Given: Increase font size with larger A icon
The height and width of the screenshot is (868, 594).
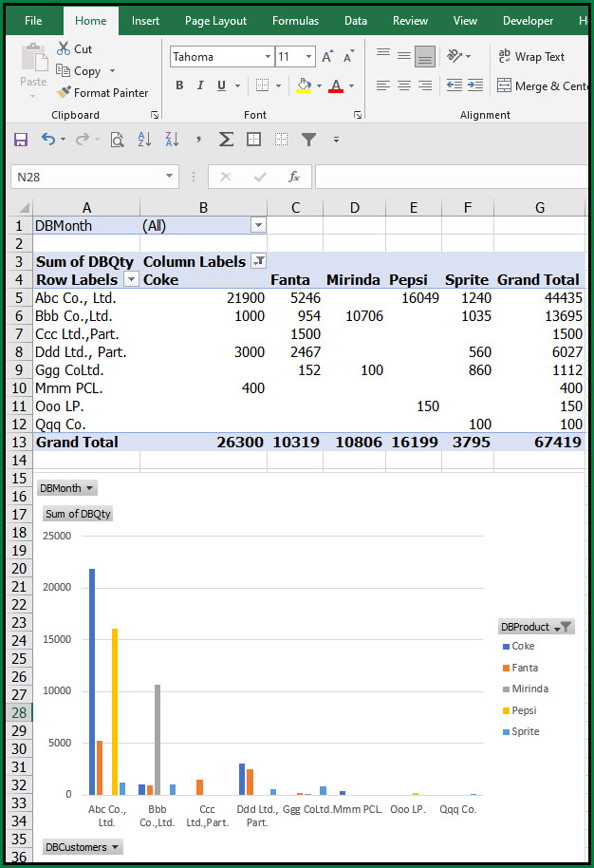Looking at the screenshot, I should (327, 56).
